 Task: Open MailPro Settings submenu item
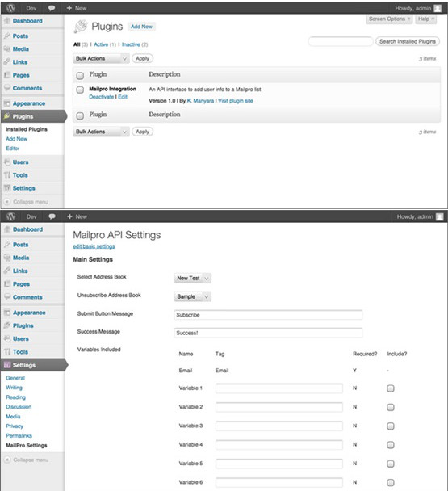(27, 445)
